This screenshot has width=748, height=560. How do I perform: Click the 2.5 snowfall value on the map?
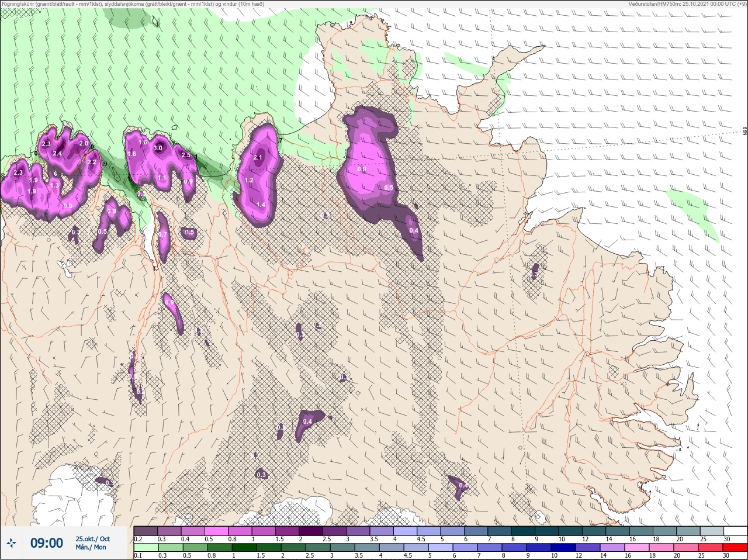click(186, 155)
